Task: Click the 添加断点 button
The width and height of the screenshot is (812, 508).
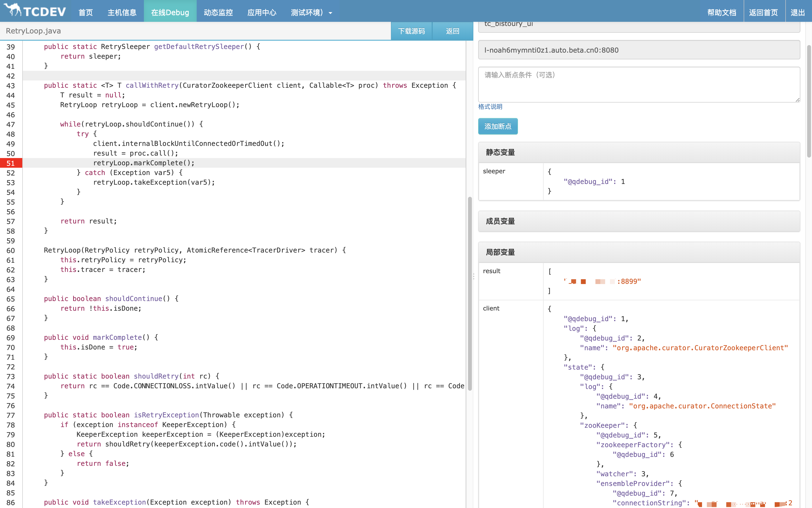Action: (498, 126)
